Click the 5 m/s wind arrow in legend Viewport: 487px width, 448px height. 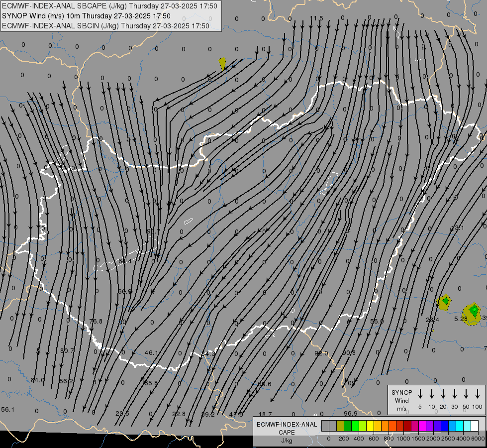[x=420, y=394]
